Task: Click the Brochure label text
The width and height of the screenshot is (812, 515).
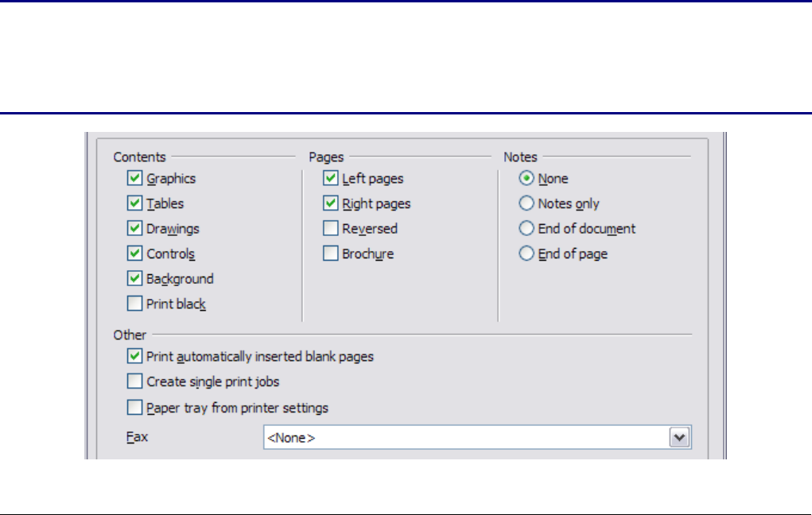Action: [x=367, y=254]
